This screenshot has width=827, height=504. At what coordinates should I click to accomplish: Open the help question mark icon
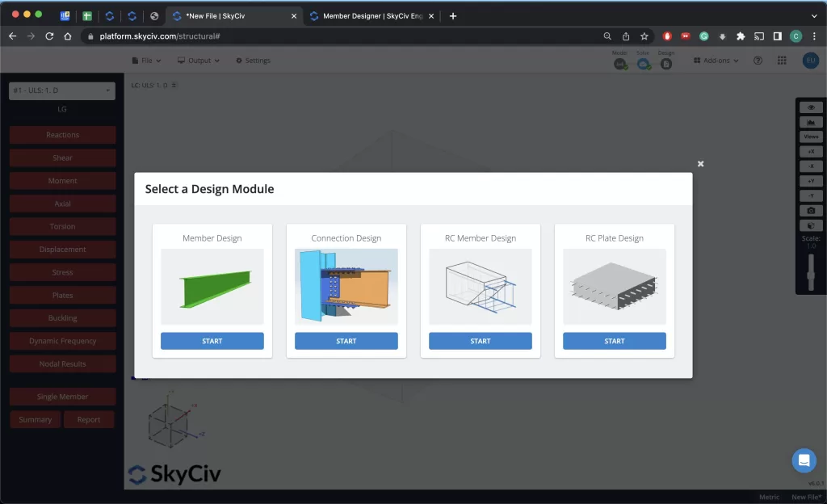pos(758,61)
